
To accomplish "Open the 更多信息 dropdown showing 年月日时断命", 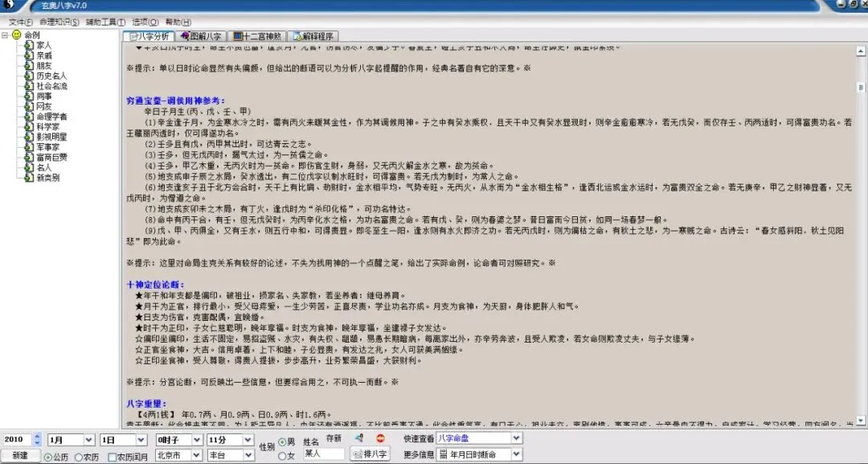I will coord(517,454).
